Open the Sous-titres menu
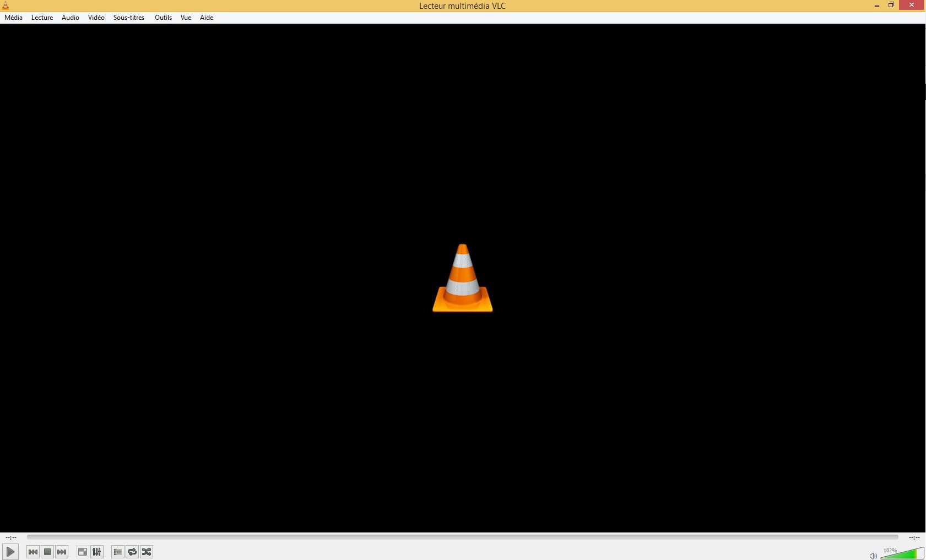Viewport: 926px width, 560px height. click(129, 18)
